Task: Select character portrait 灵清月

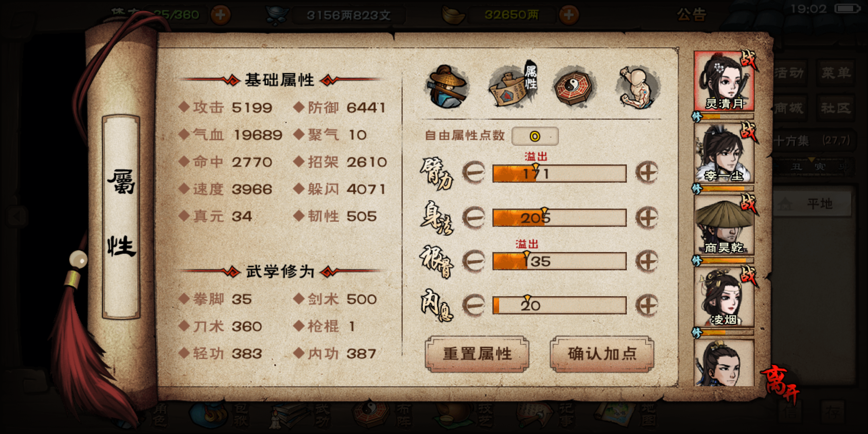Action: coord(724,81)
